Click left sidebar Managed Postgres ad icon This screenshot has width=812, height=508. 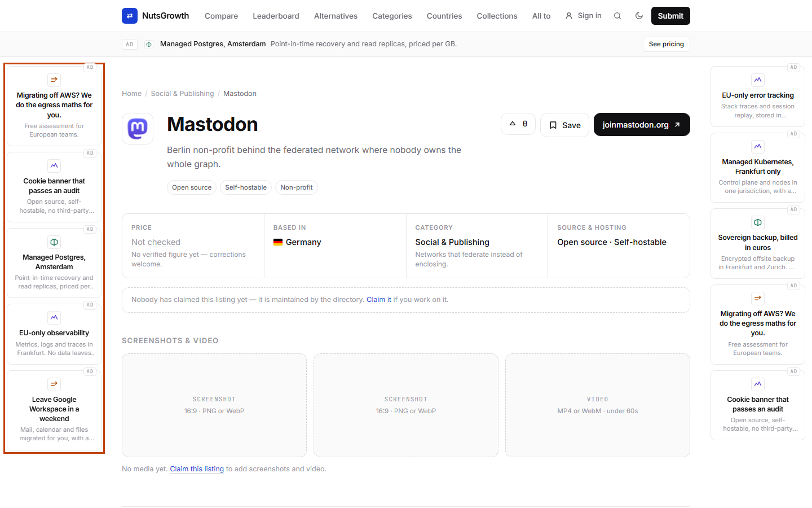[54, 242]
